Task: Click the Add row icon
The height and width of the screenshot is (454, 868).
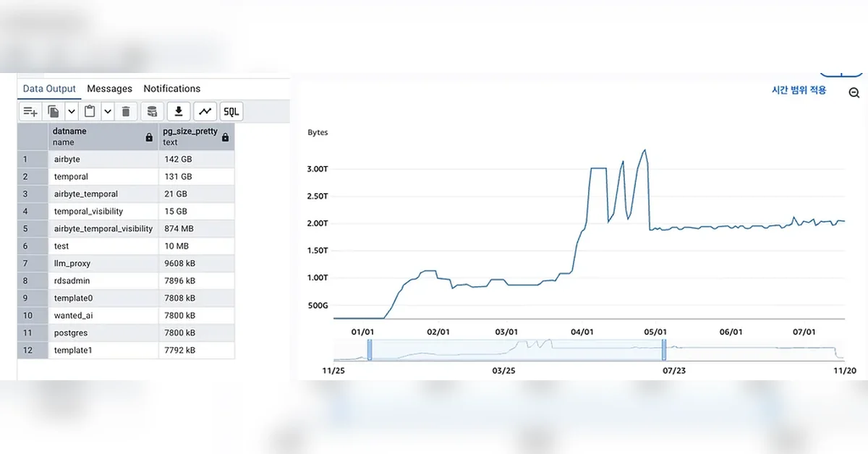Action: (30, 111)
